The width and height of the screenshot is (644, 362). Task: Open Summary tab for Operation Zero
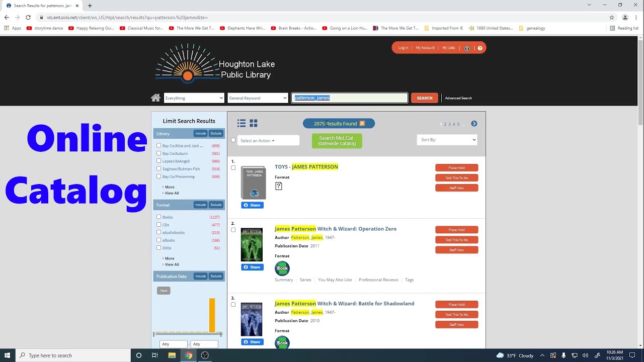coord(284,280)
